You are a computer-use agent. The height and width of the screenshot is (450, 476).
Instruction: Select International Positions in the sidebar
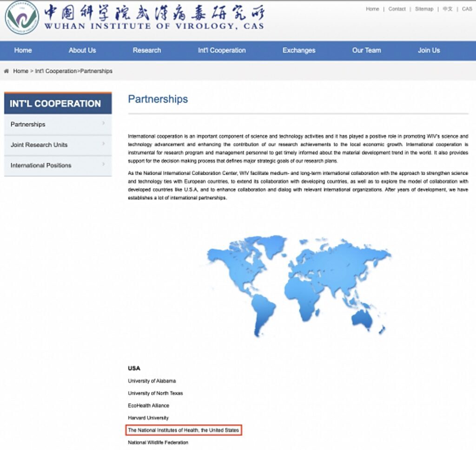click(x=58, y=166)
